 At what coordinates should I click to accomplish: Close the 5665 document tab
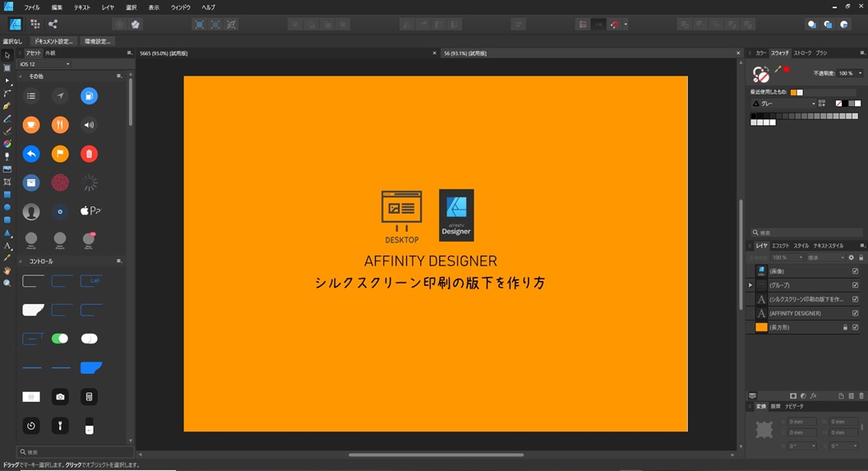435,53
